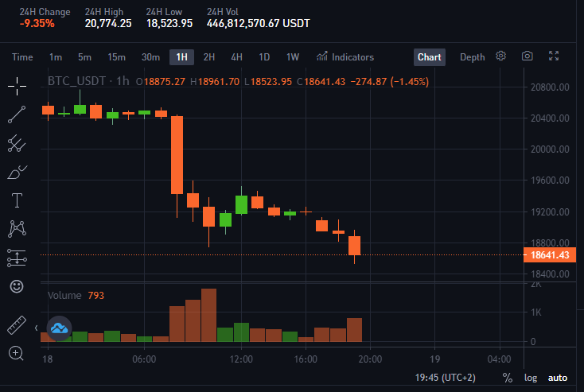Click the Volume indicator label
Screen dimensions: 584x392
point(64,296)
